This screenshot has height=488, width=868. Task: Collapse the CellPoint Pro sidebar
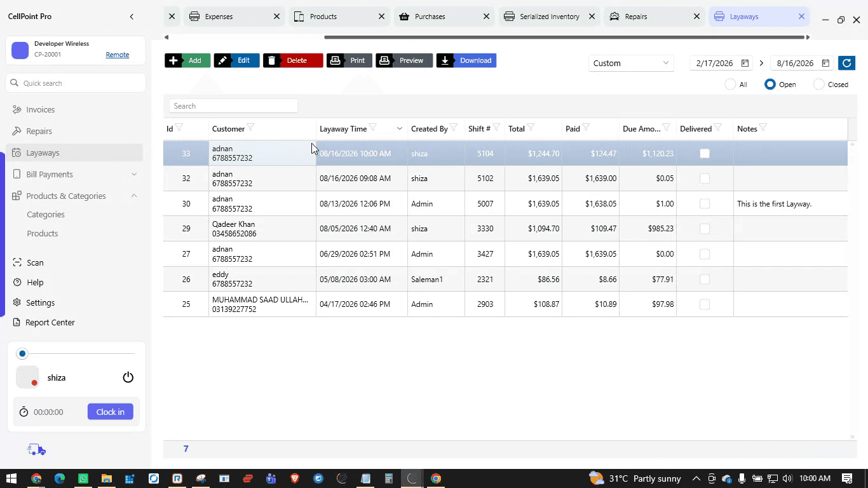click(x=132, y=17)
